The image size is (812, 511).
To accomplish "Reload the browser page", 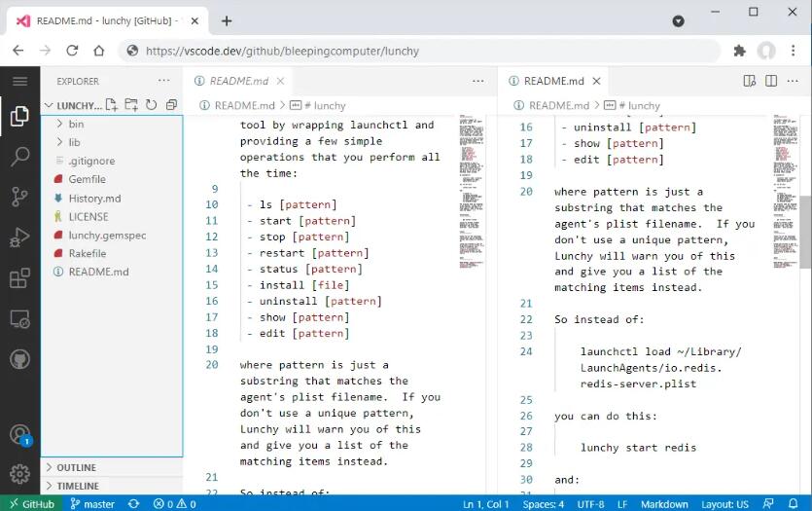I will [x=72, y=51].
